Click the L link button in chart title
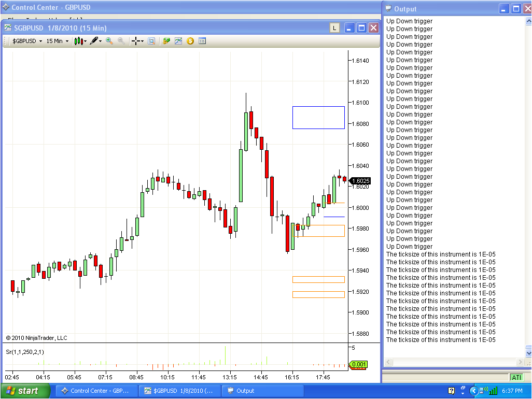The width and height of the screenshot is (532, 399). click(x=334, y=28)
